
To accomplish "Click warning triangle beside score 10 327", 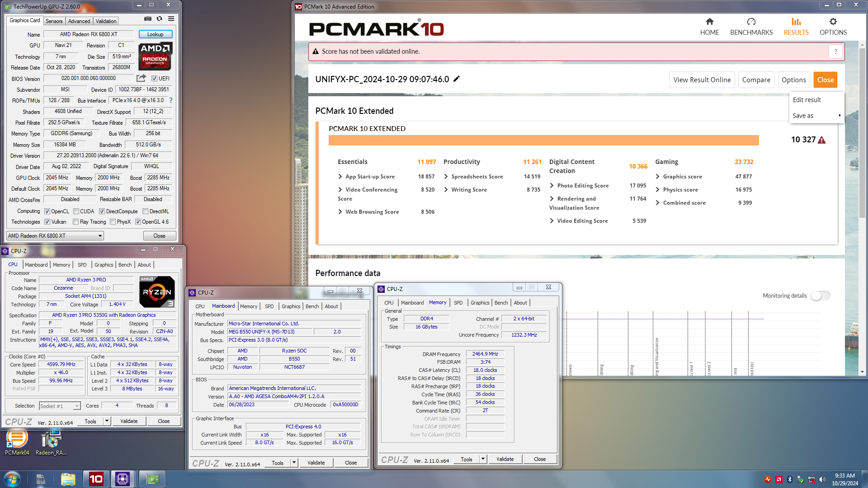I will click(822, 140).
